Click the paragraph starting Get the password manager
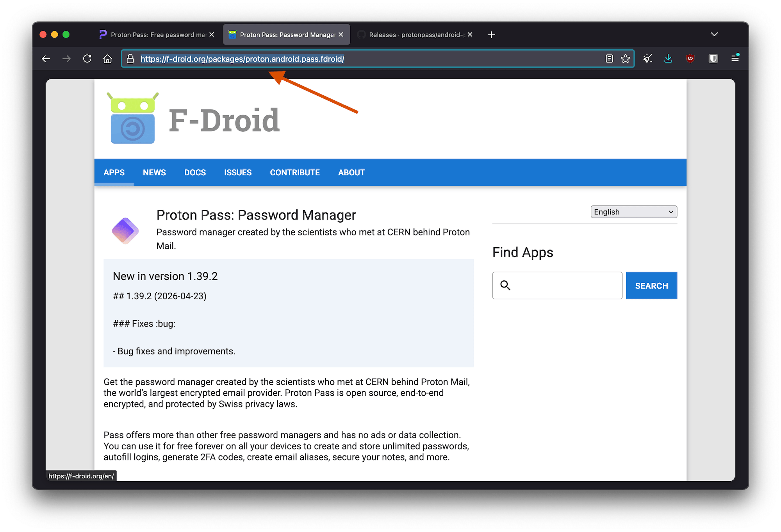Image resolution: width=781 pixels, height=532 pixels. pyautogui.click(x=287, y=393)
